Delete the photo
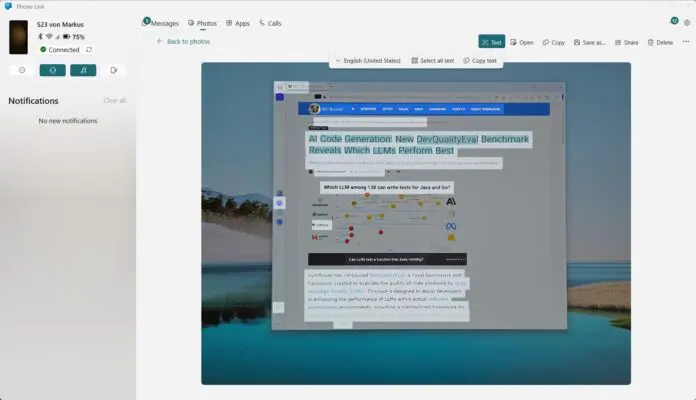696x400 pixels. pos(660,42)
